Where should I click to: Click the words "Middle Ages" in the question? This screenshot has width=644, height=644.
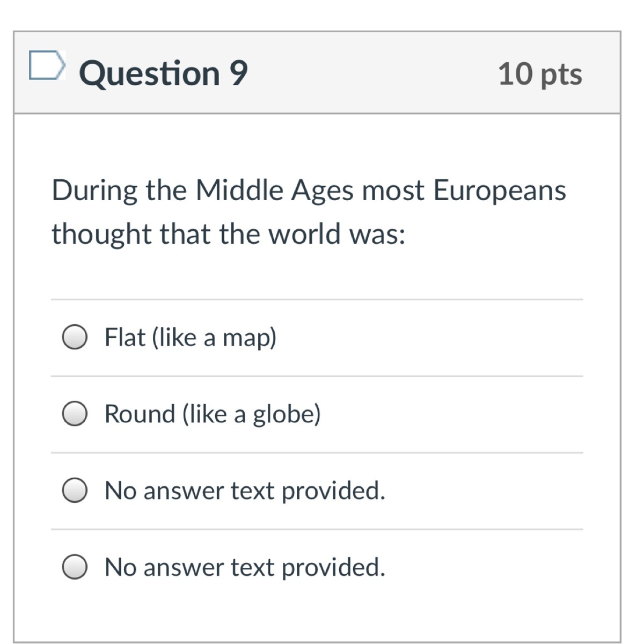coord(274,191)
